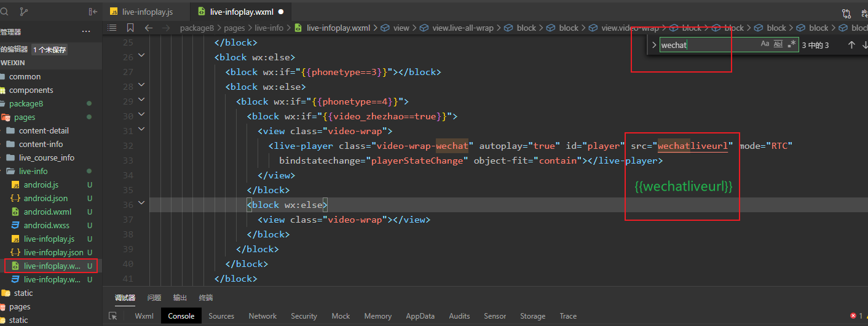
Task: Click the 1 个未保存 unsaved badge
Action: coord(49,50)
